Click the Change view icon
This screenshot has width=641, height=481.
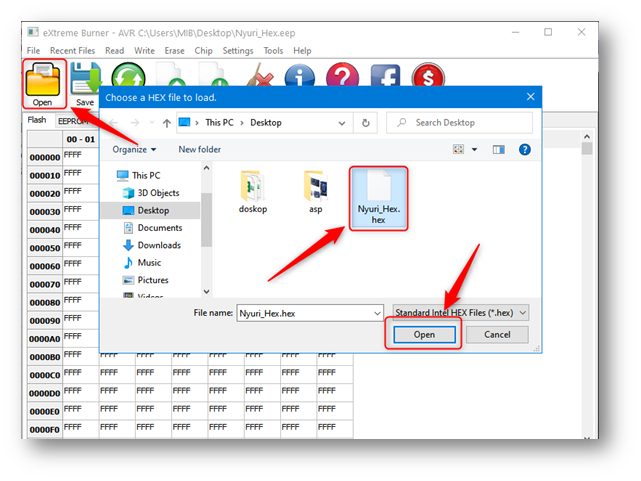[458, 149]
